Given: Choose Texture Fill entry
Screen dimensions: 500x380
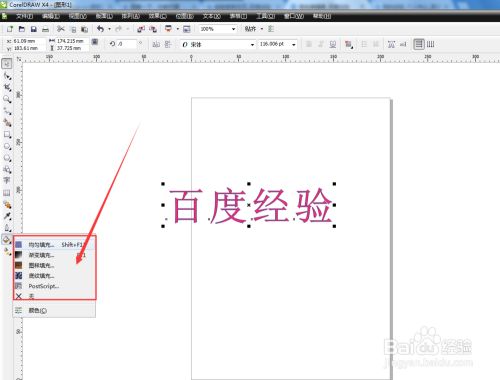Looking at the screenshot, I should (x=54, y=276).
